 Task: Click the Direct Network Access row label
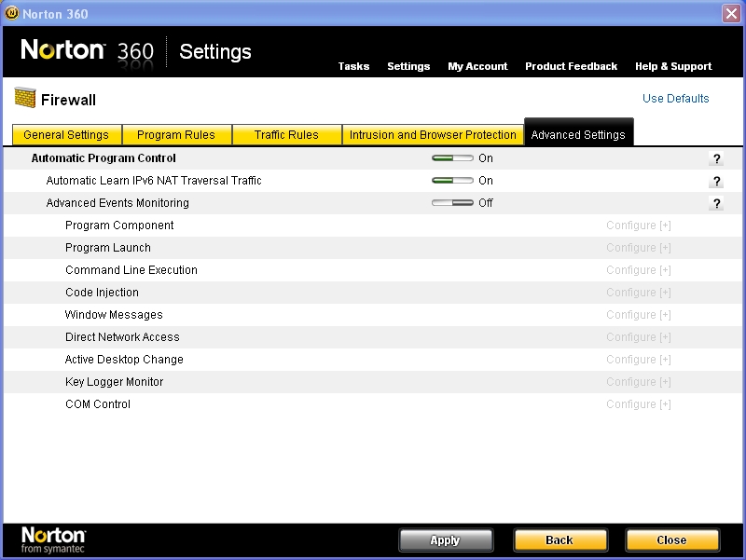(x=122, y=337)
